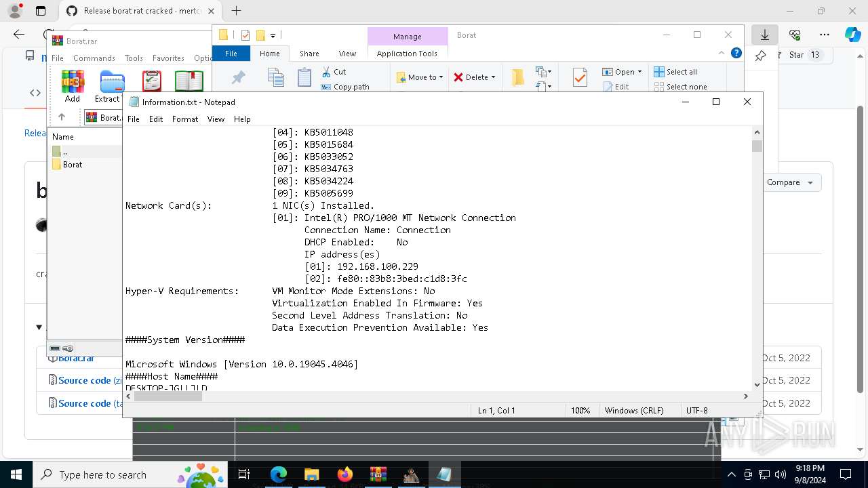Switch to Explorer Share tab
This screenshot has width=868, height=488.
pos(309,54)
